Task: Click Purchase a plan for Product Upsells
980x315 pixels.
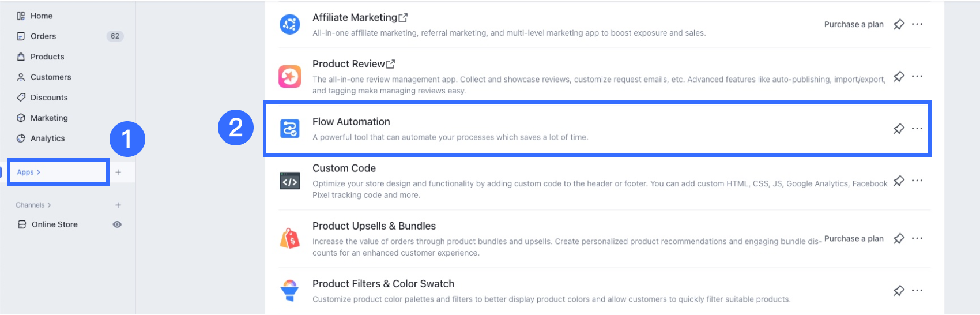Action: tap(854, 238)
